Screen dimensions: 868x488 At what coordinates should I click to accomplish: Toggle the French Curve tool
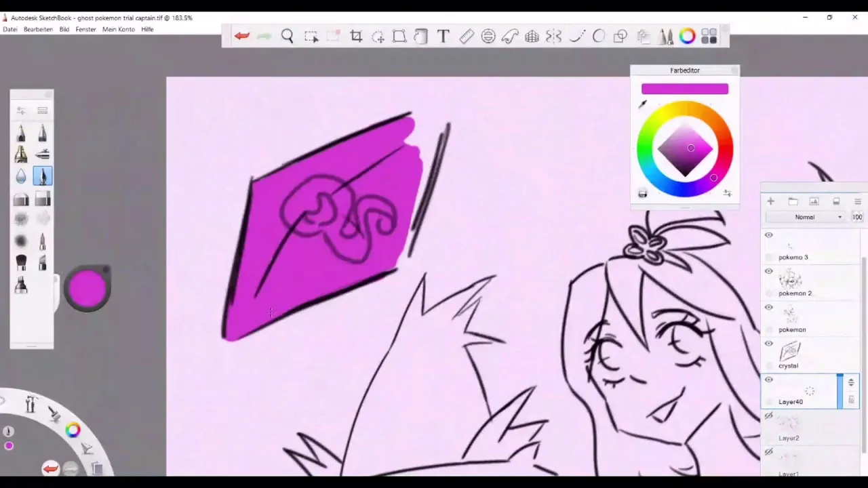(x=510, y=37)
